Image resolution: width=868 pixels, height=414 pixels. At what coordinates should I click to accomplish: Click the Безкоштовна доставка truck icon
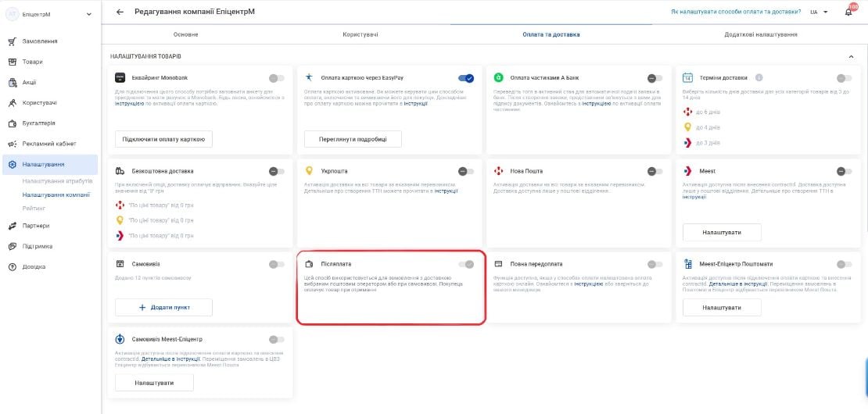point(120,171)
